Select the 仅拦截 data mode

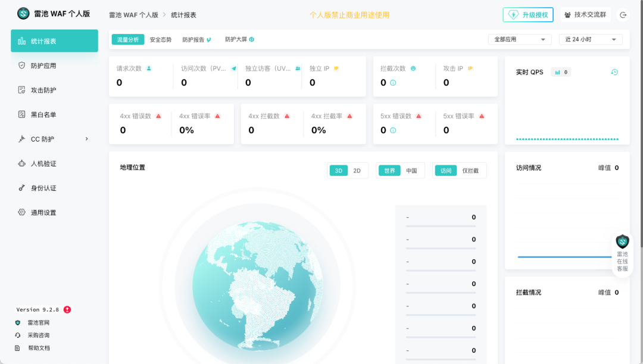[470, 171]
